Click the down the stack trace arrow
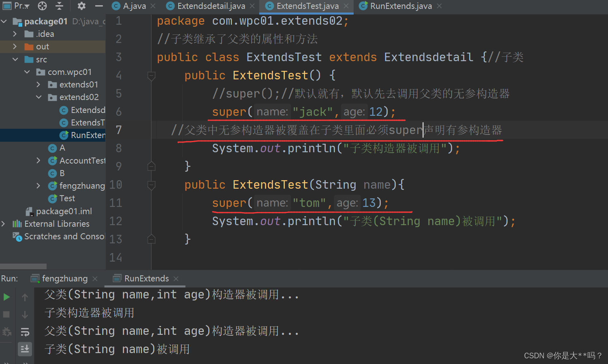Screen dimensions: 608x364 coord(25,314)
